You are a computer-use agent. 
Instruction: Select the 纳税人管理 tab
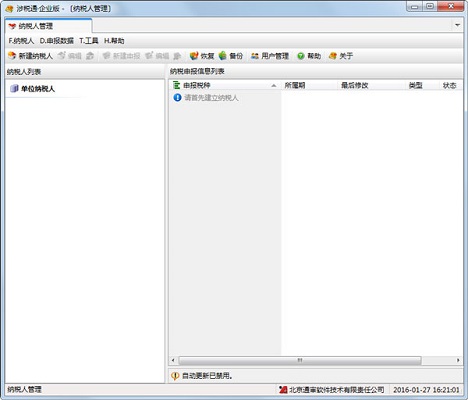pos(49,26)
